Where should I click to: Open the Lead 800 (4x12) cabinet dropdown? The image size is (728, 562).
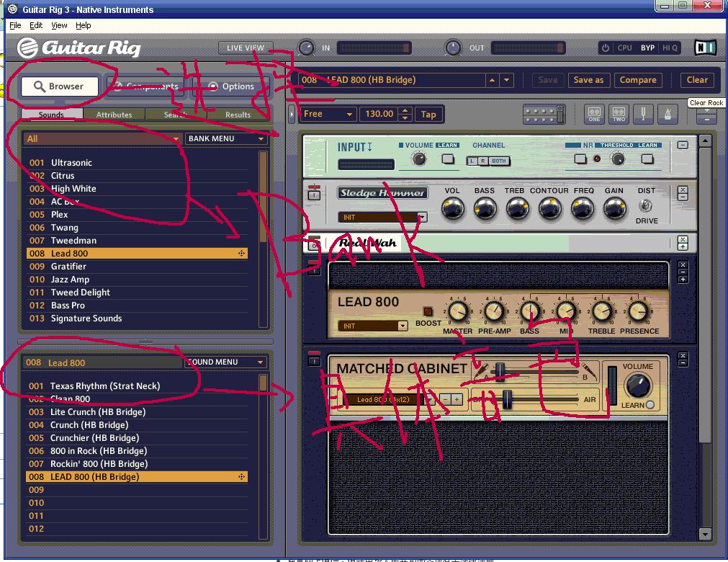[389, 399]
